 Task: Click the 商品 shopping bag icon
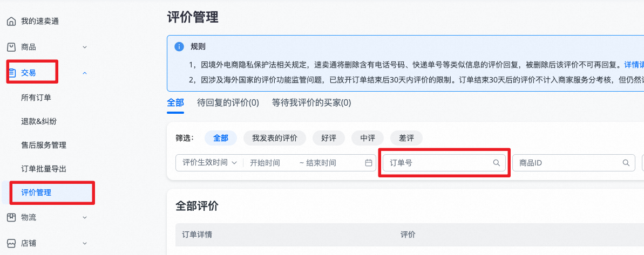[11, 47]
